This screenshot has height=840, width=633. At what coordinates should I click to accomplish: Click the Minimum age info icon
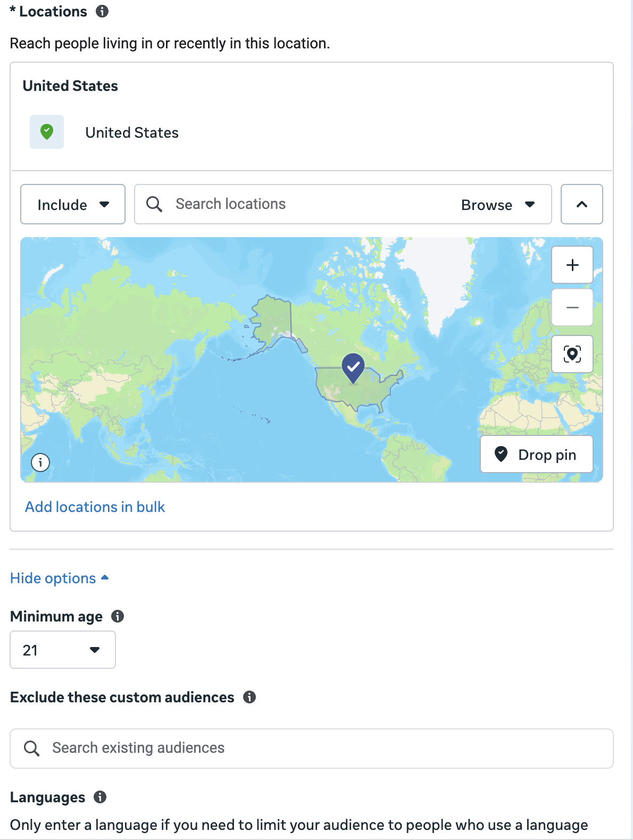pos(118,616)
